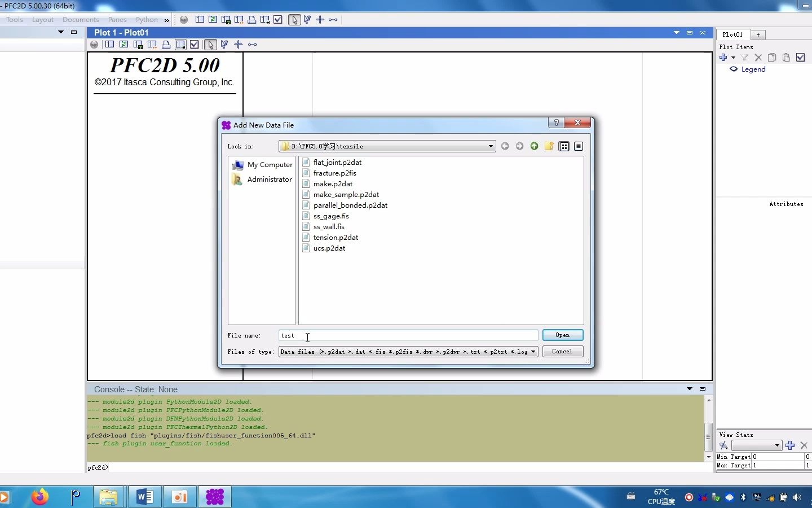Toggle the checkmark icon in Plot 1 toolbar

click(195, 45)
